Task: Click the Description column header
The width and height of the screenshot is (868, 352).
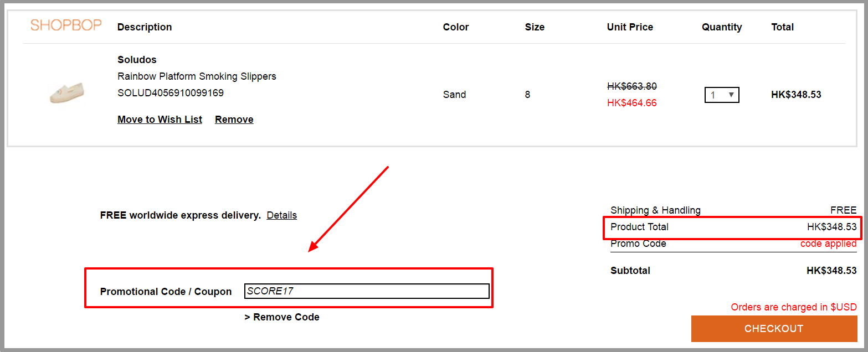Action: [x=145, y=27]
